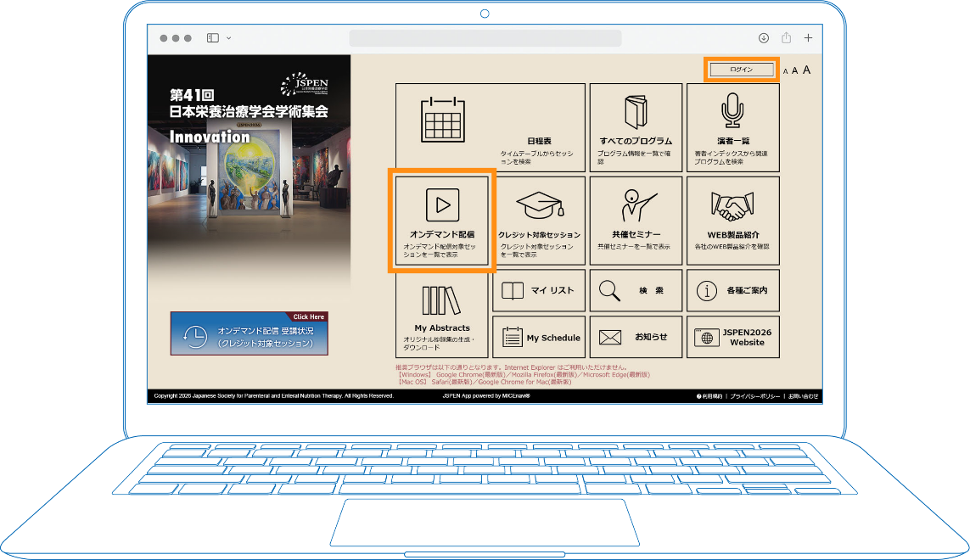Visit JSPEN2026 Website button
970x560 pixels.
732,338
